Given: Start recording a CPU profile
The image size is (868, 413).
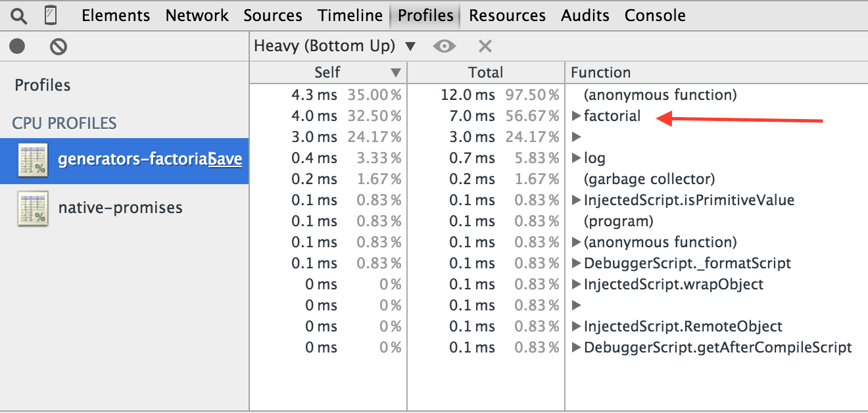Looking at the screenshot, I should coord(18,47).
